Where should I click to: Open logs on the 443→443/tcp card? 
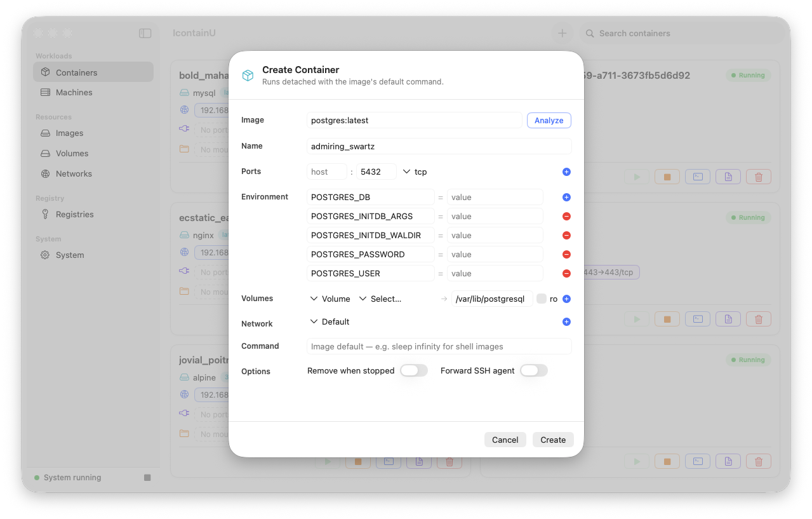coord(728,320)
